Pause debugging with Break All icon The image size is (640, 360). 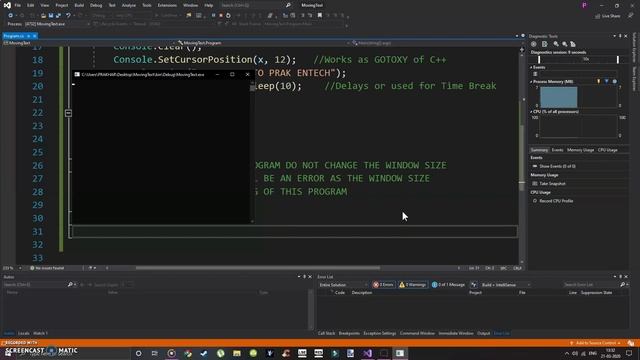[x=213, y=16]
